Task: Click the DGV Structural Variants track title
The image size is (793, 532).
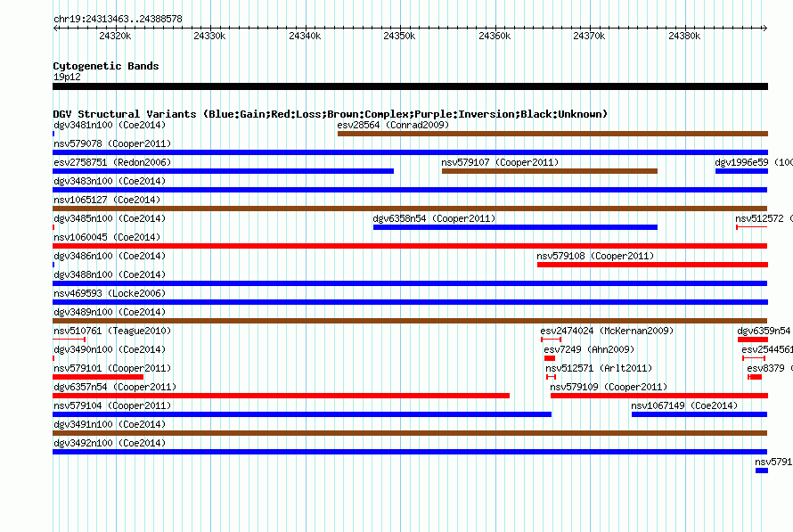Action: (x=331, y=114)
